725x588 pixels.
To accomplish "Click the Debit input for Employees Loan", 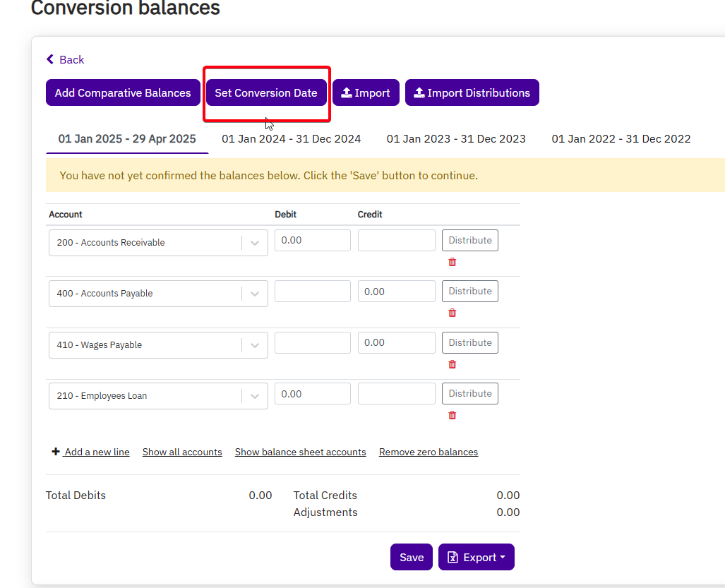I will pos(312,393).
